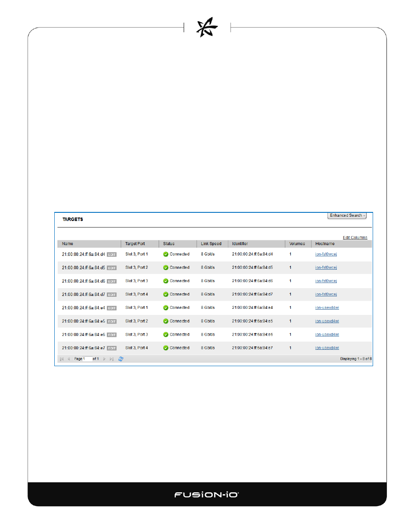The height and width of the screenshot is (532, 411).
Task: Click EDIT button for target ending 84:d7
Action: tap(112, 295)
